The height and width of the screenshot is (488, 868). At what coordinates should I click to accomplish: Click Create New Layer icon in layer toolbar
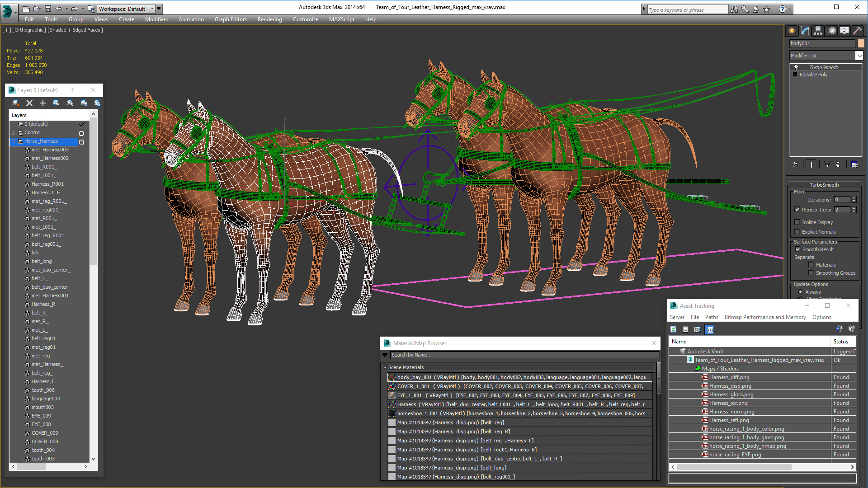[16, 103]
